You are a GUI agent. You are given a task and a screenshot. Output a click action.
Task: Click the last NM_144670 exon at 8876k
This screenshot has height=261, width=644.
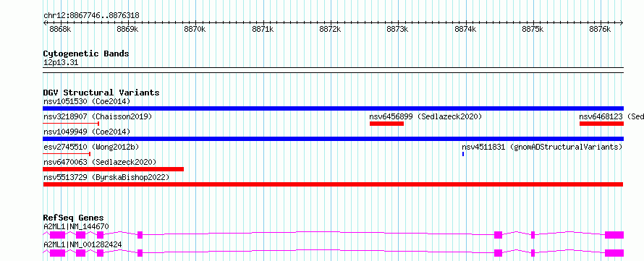pos(614,235)
